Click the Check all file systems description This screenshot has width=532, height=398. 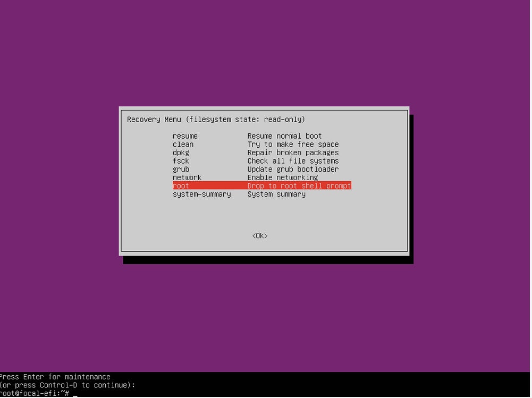pos(293,161)
